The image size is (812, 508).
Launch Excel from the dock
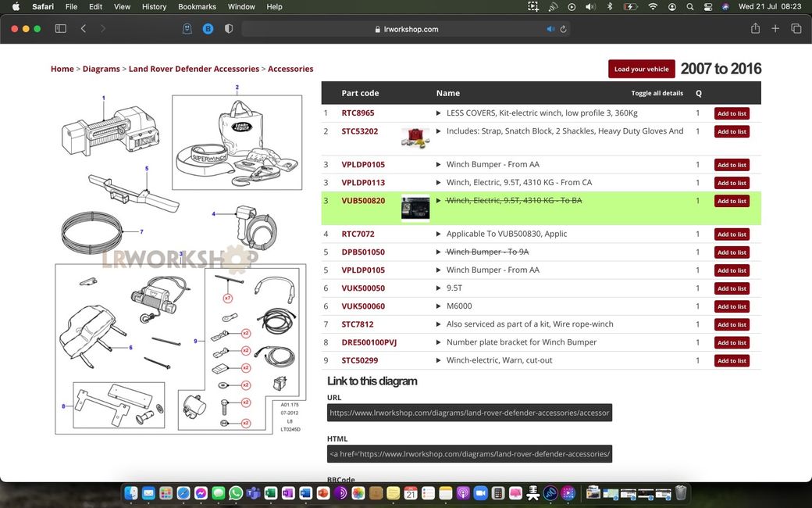(x=271, y=493)
